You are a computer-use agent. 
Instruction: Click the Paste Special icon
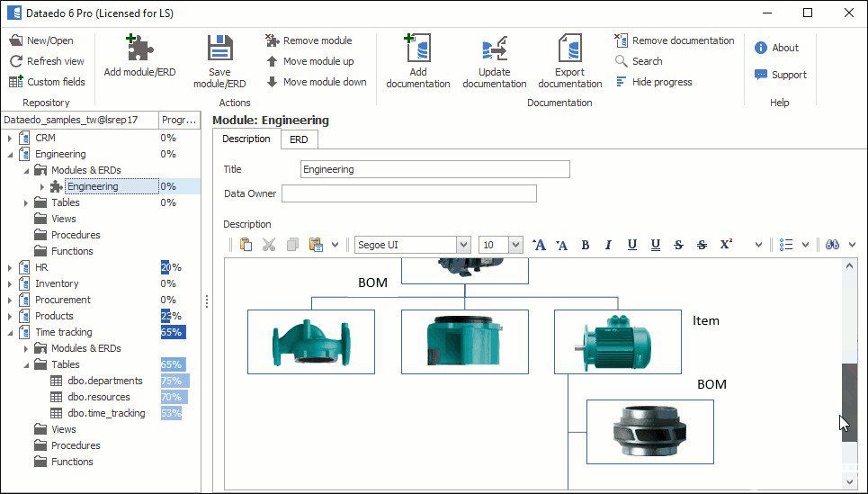[316, 244]
